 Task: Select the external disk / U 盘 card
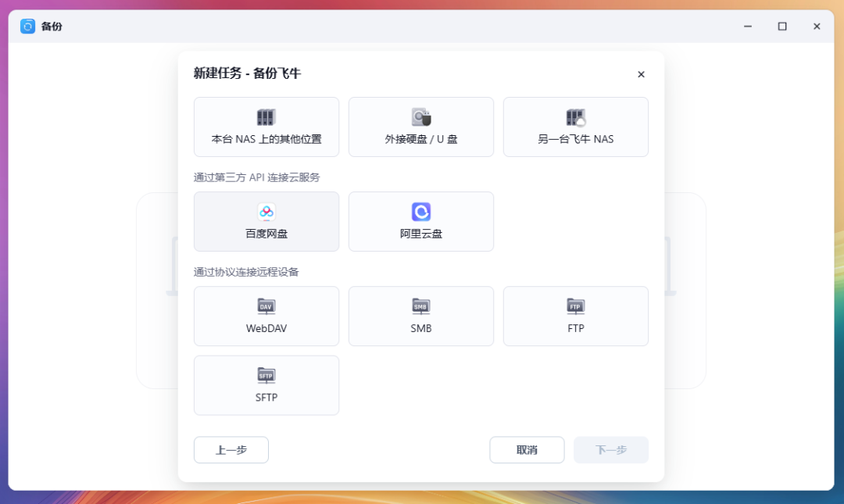pos(421,127)
